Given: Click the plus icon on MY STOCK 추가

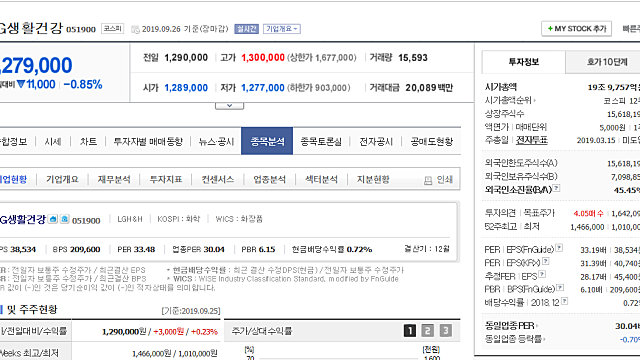Looking at the screenshot, I should (x=550, y=29).
